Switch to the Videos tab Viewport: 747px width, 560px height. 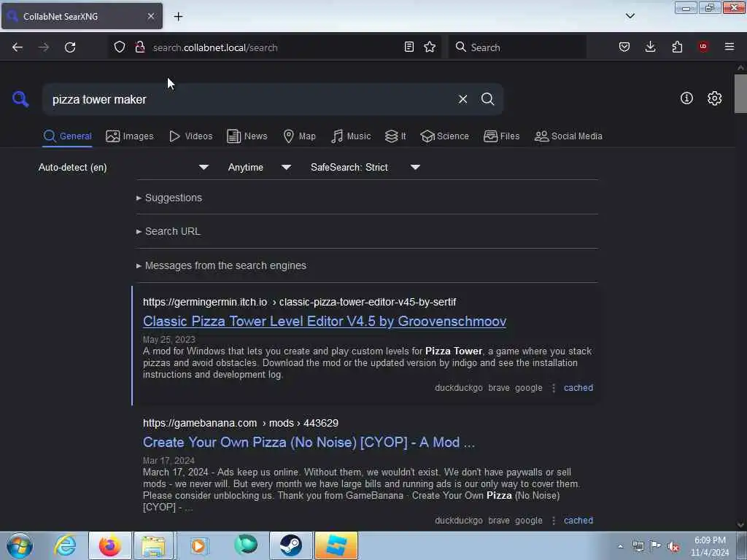[190, 136]
